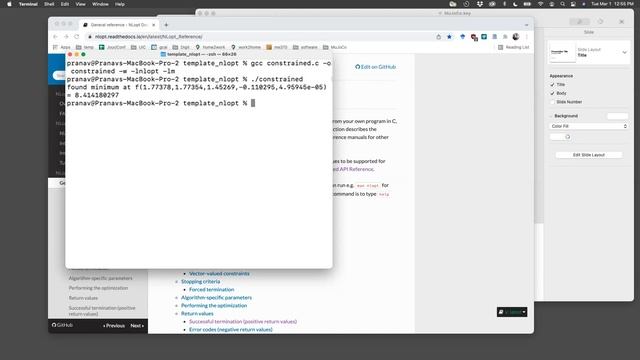Select the General reference NLopt tab
Viewport: 640px width, 360px height.
click(118, 25)
